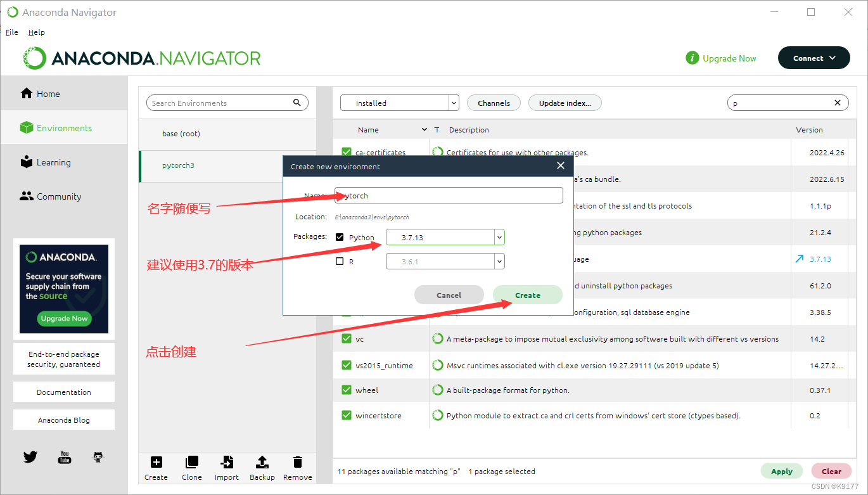Viewport: 868px width, 495px height.
Task: Toggle the vc package checkbox
Action: click(x=346, y=338)
